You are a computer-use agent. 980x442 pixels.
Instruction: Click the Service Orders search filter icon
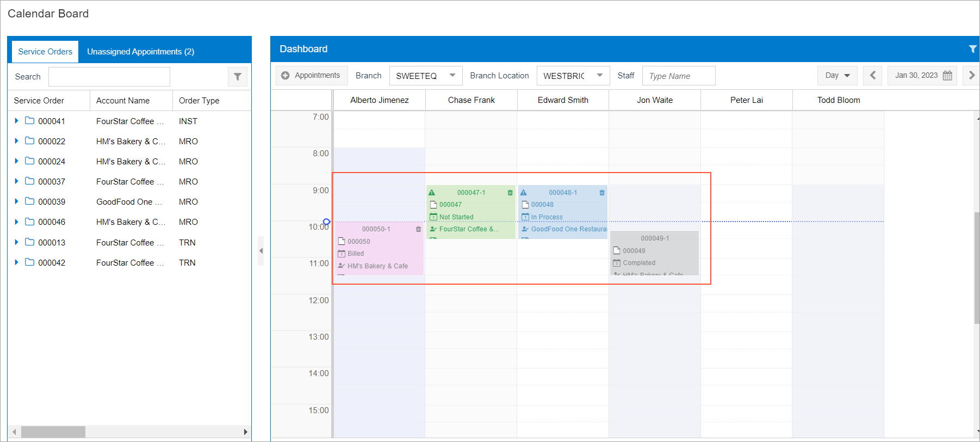[x=238, y=77]
